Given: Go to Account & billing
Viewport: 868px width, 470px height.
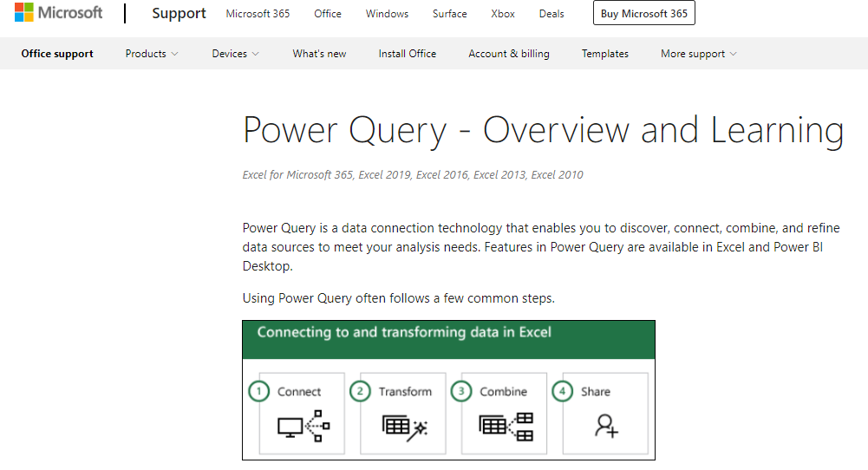Looking at the screenshot, I should click(509, 54).
